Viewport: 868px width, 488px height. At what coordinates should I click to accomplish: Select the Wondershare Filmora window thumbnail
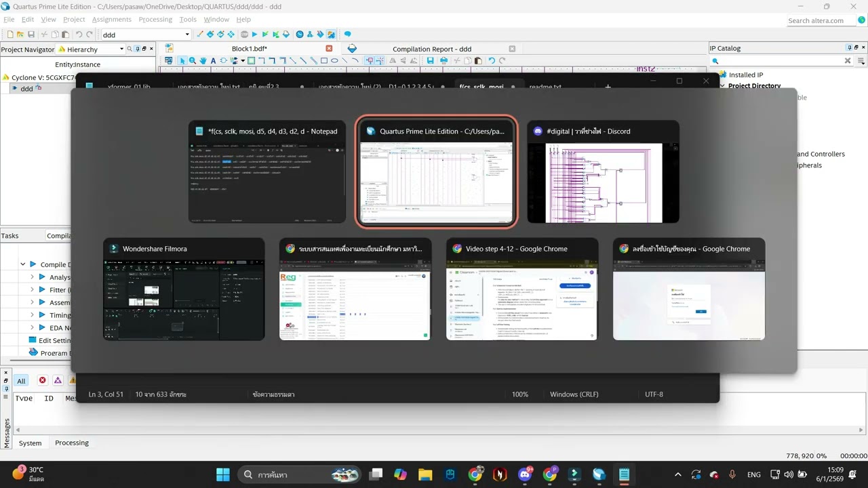tap(184, 289)
